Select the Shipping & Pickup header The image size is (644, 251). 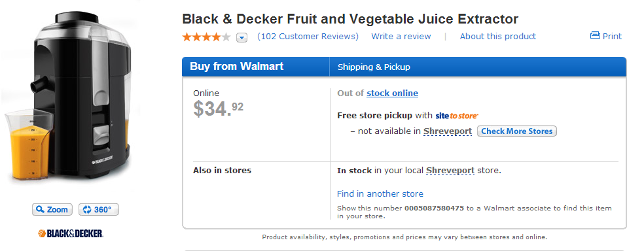tap(374, 67)
